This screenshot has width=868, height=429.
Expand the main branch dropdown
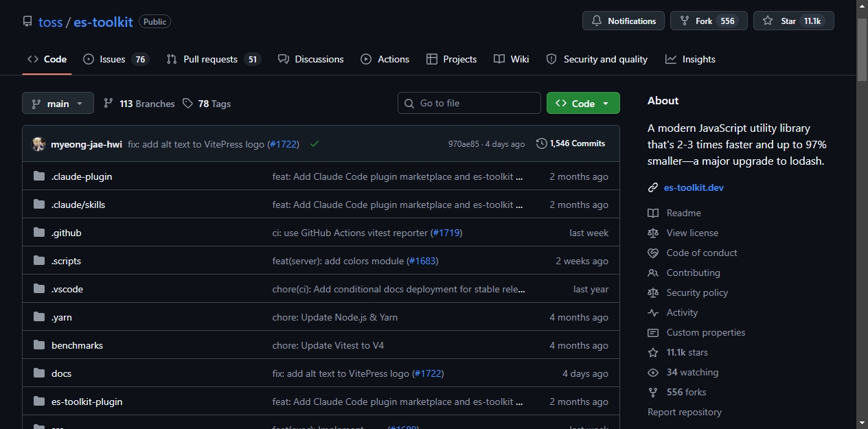click(58, 104)
